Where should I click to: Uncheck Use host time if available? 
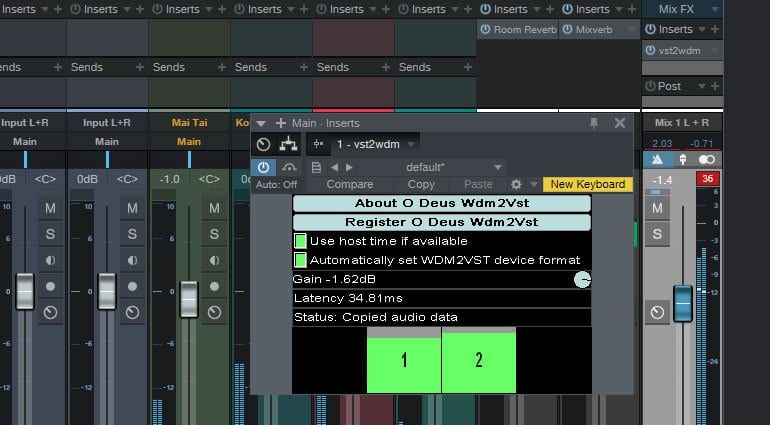click(300, 241)
